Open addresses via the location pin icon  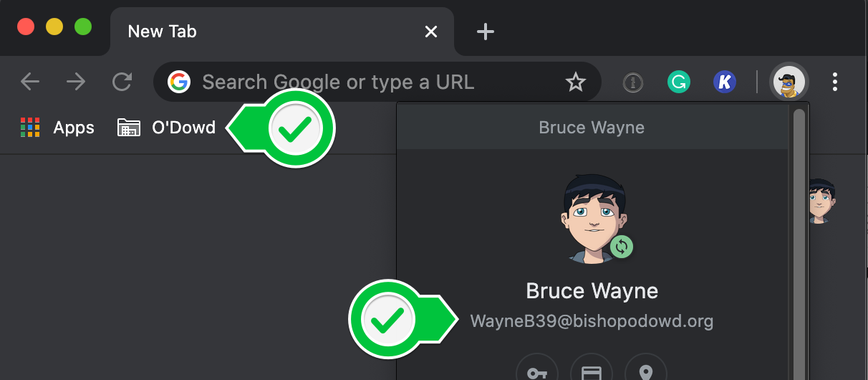click(645, 372)
